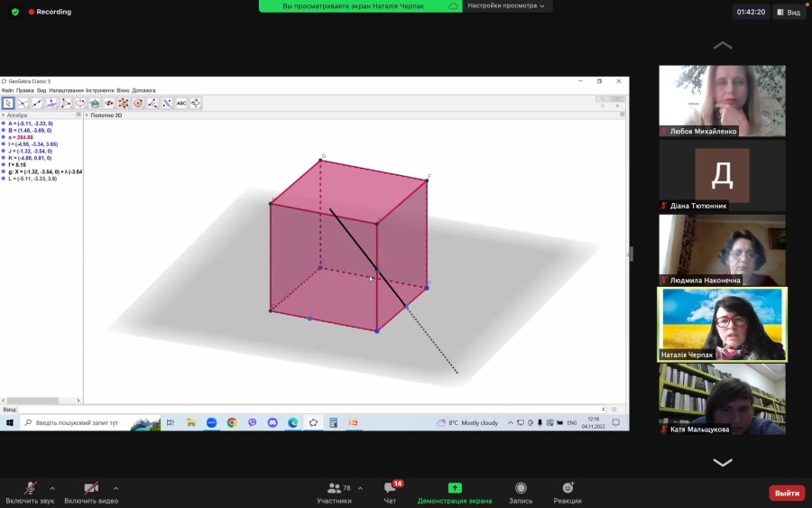Toggle visibility of point A
812x508 pixels.
tap(4, 124)
